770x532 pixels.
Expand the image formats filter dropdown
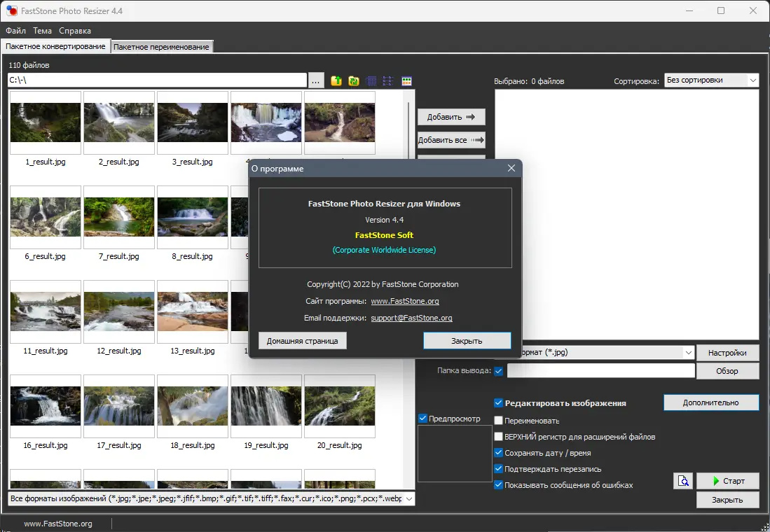409,498
